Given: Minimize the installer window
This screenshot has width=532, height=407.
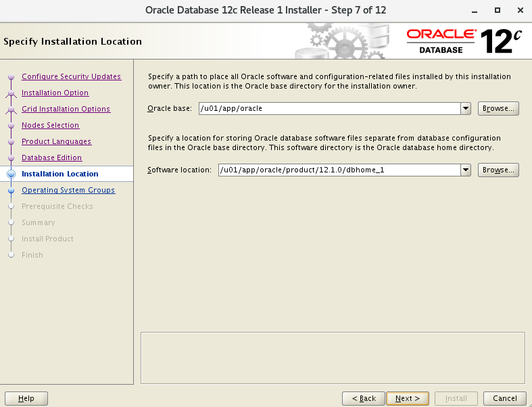Looking at the screenshot, I should click(475, 11).
